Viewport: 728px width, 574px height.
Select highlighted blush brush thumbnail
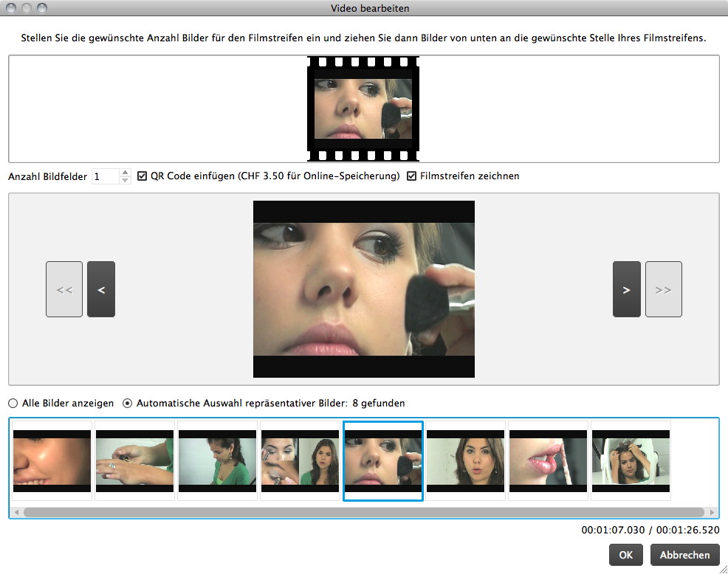[383, 461]
